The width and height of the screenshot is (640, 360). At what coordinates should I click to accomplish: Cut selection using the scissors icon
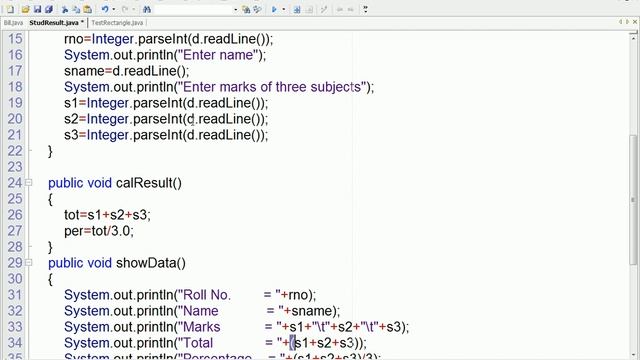point(64,9)
